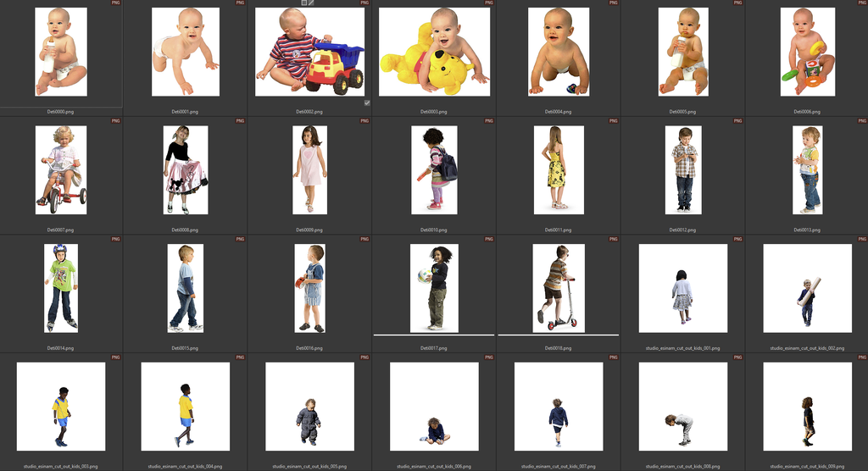Select the baby with yellow teddy bear thumbnail
The image size is (868, 471).
[434, 52]
